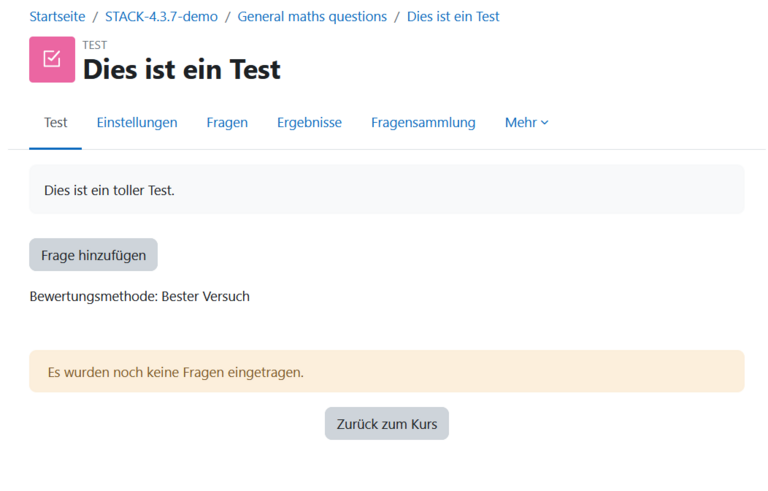Screen dimensions: 768x491
Task: Click the chevron arrow beside Mehr
Action: pos(545,123)
